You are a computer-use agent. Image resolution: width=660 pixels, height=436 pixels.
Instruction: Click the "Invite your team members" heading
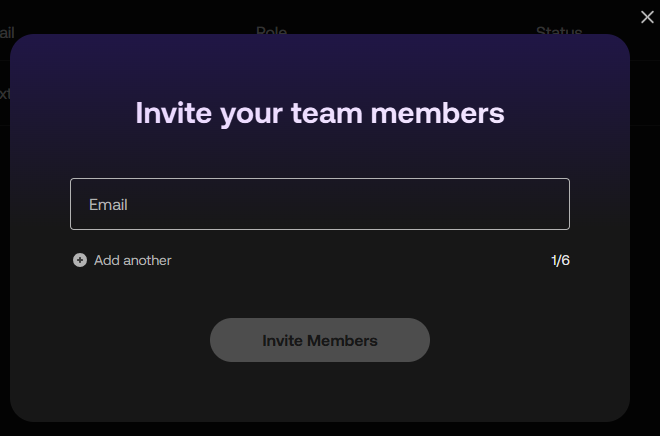320,112
